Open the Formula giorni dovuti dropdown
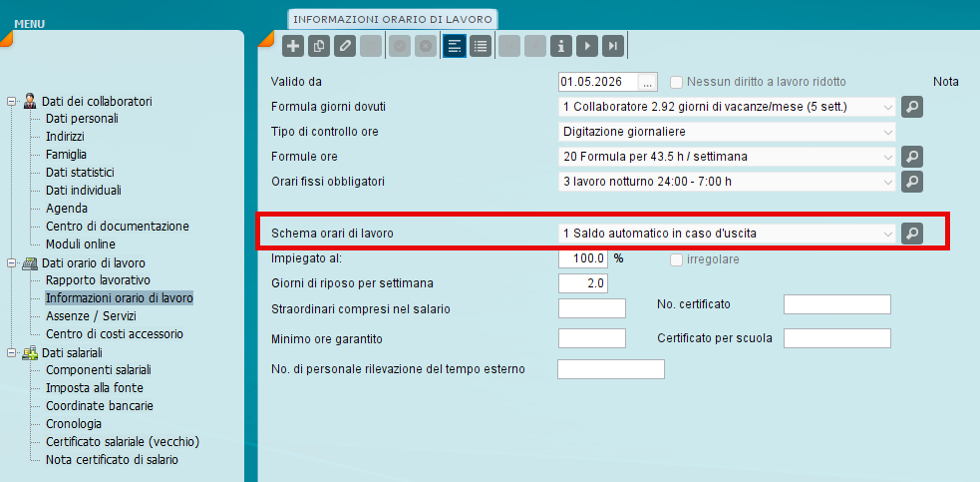This screenshot has width=980, height=482. (x=888, y=107)
